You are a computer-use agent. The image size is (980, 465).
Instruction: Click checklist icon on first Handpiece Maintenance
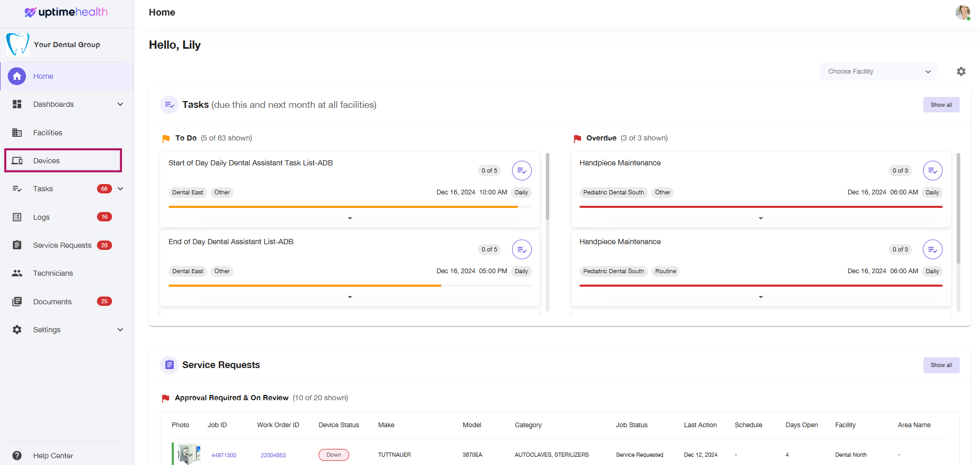click(x=932, y=171)
